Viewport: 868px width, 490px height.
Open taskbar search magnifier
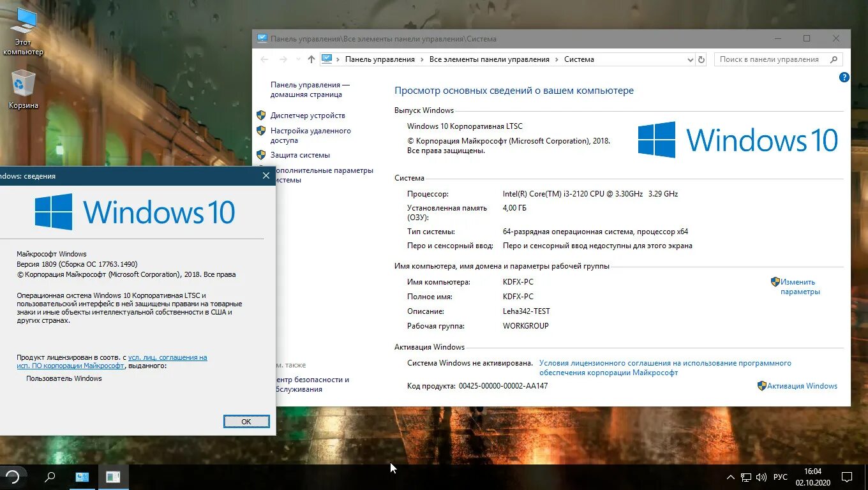[49, 477]
